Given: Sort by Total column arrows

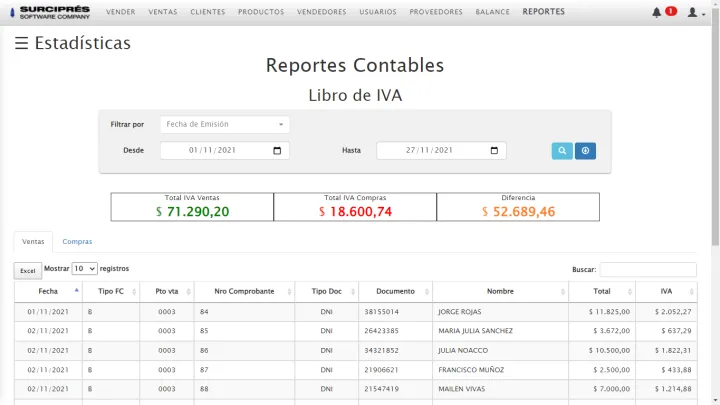Looking at the screenshot, I should (x=630, y=292).
